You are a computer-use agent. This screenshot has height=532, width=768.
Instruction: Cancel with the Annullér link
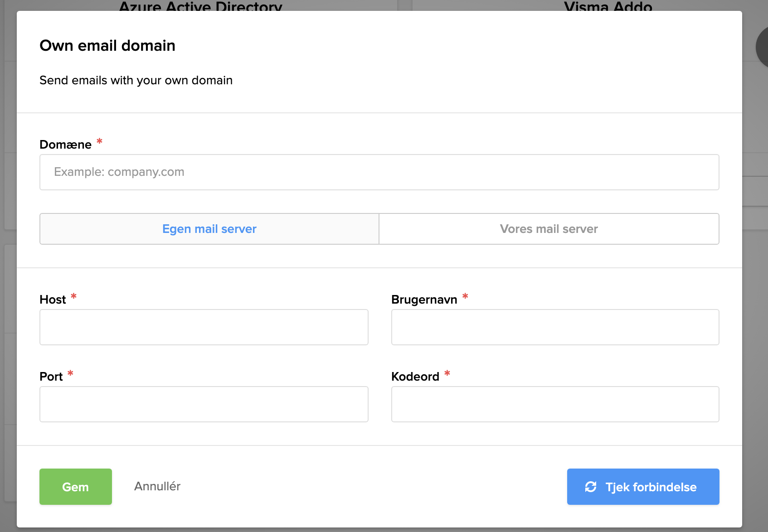coord(157,486)
